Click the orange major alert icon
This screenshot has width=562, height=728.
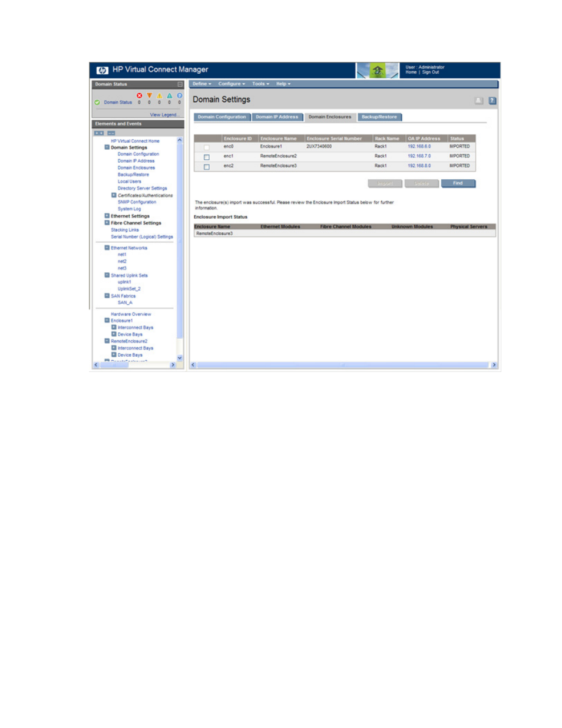tap(149, 95)
